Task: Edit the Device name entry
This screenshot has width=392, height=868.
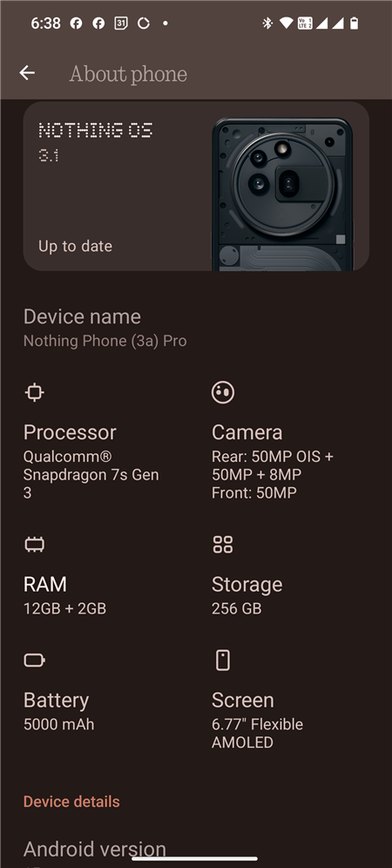Action: [196, 328]
